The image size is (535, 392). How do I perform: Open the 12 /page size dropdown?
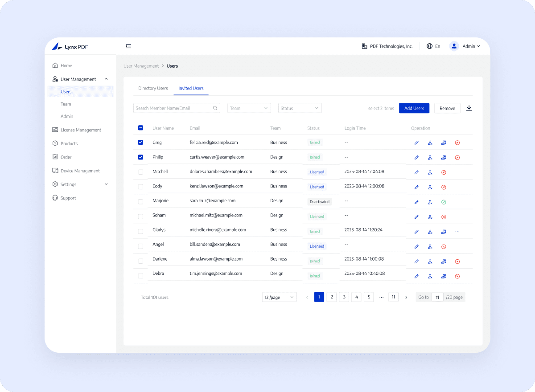(x=280, y=297)
